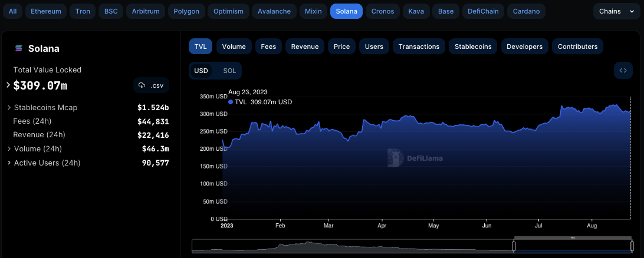Viewport: 644px width, 258px height.
Task: Select the Polygon chain
Action: (x=186, y=11)
